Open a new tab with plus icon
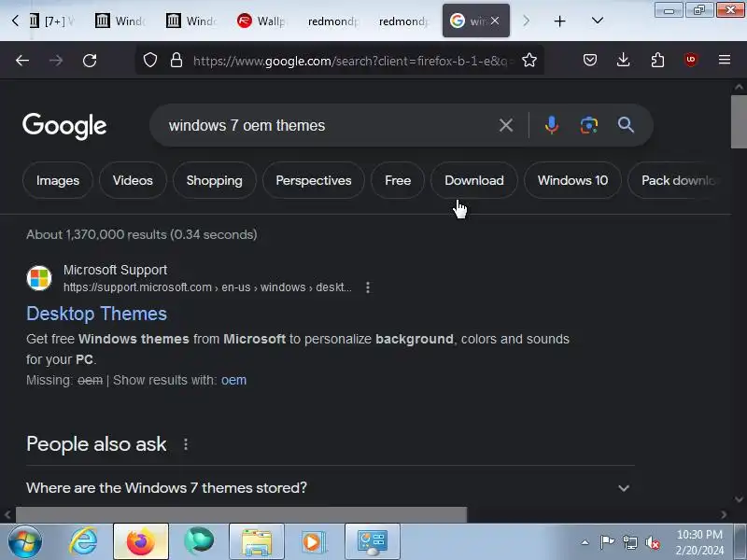Viewport: 747px width, 560px height. 559,21
